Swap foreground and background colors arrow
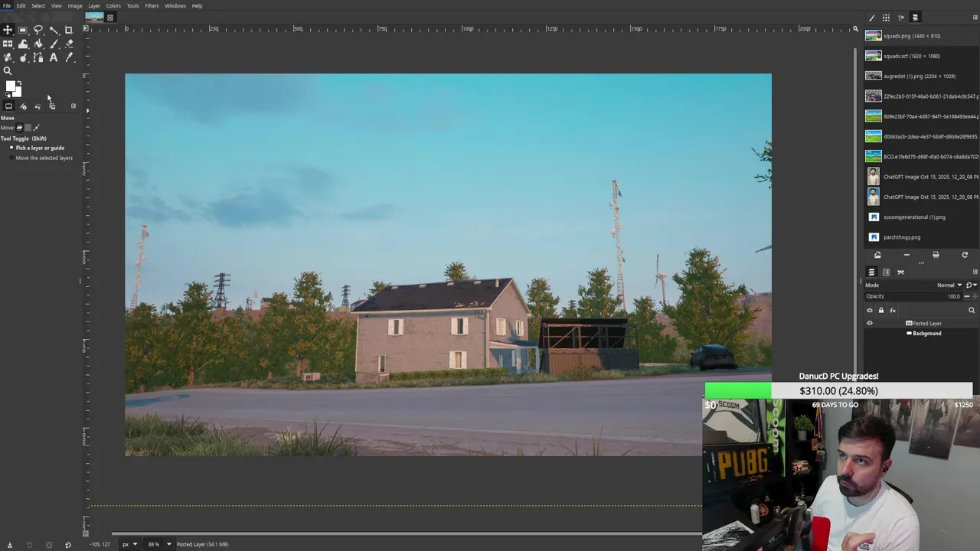The width and height of the screenshot is (980, 551). pos(19,82)
